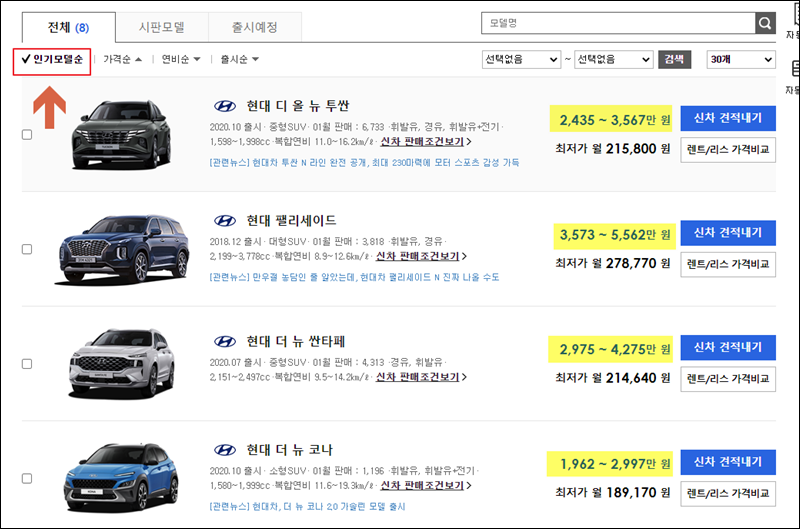
Task: Click the navy 팰리세이드 car image
Action: click(124, 249)
